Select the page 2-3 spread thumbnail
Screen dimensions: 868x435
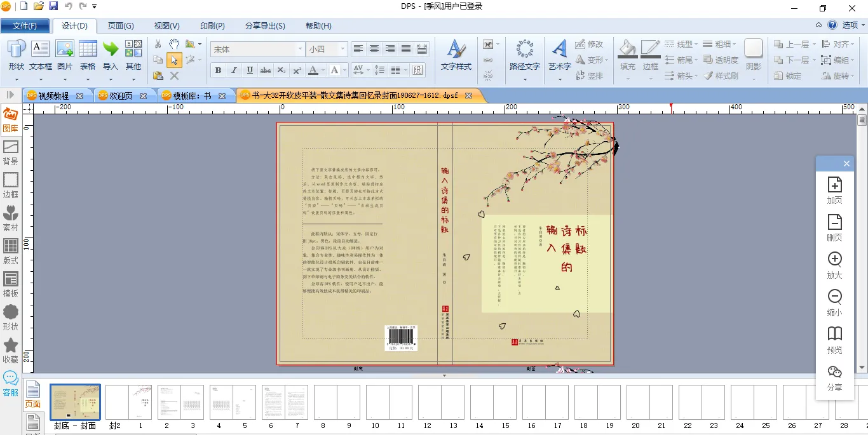[x=181, y=402]
